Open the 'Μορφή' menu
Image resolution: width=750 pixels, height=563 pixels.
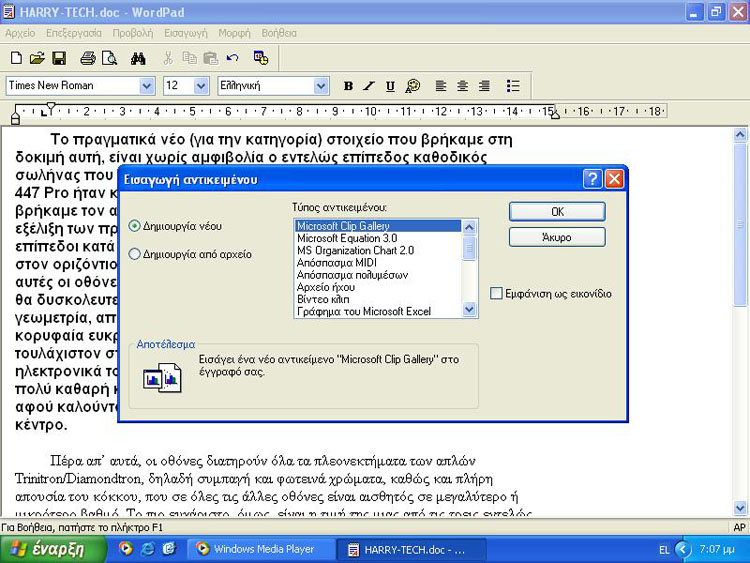click(x=234, y=33)
